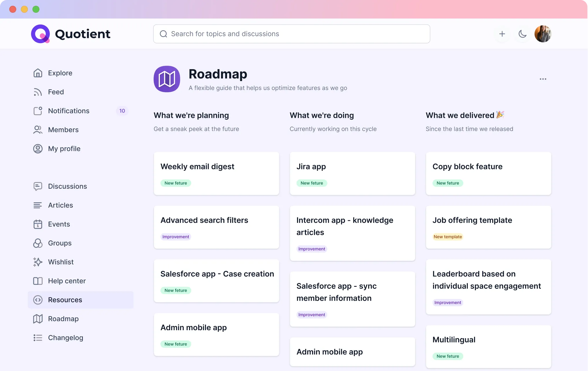Navigate to the Resources menu item
The image size is (588, 371).
click(x=65, y=300)
